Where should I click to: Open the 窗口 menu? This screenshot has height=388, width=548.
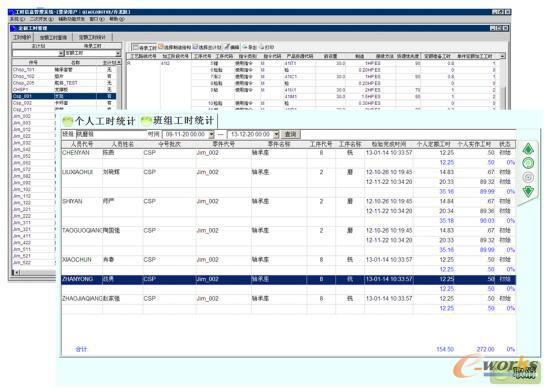tap(96, 19)
